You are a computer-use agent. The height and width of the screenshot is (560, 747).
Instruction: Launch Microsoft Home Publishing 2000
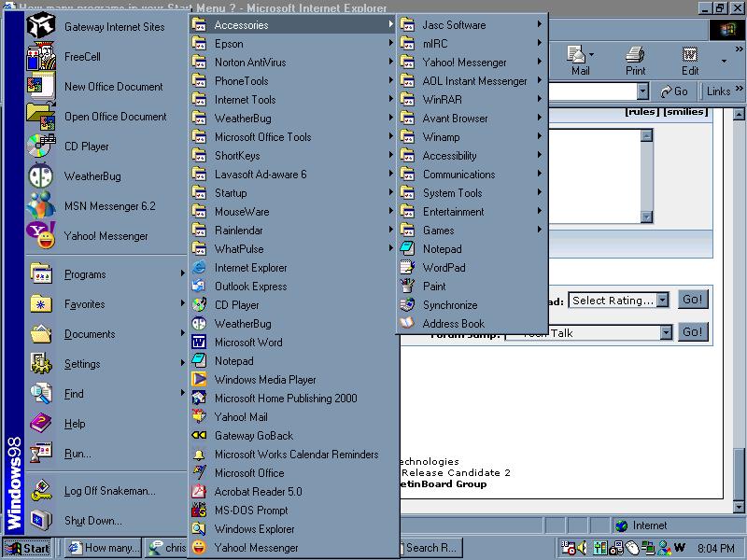[293, 399]
